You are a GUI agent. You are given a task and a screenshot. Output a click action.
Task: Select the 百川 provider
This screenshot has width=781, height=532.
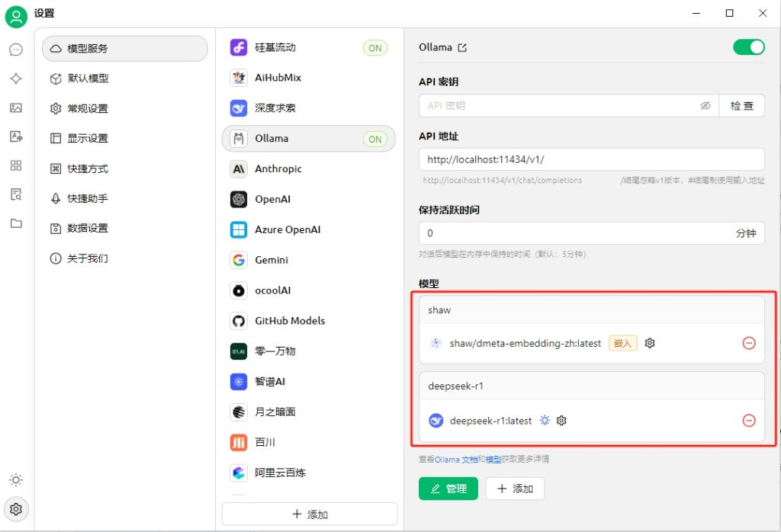click(309, 442)
